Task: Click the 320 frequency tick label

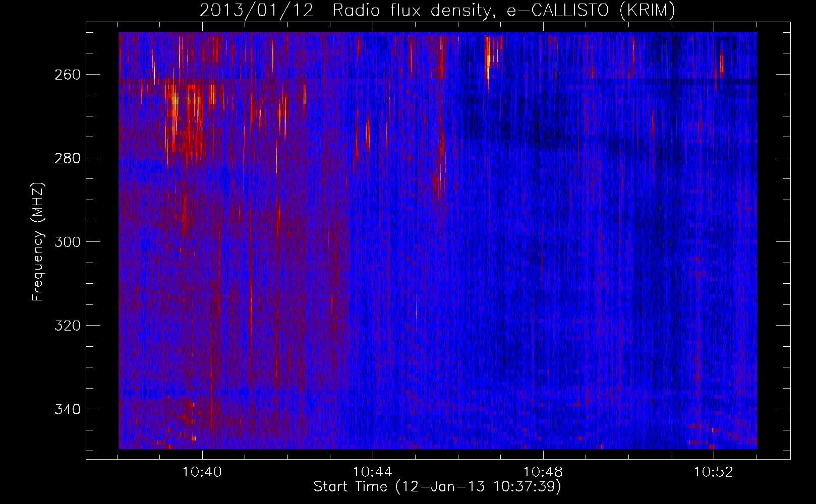Action: (68, 326)
